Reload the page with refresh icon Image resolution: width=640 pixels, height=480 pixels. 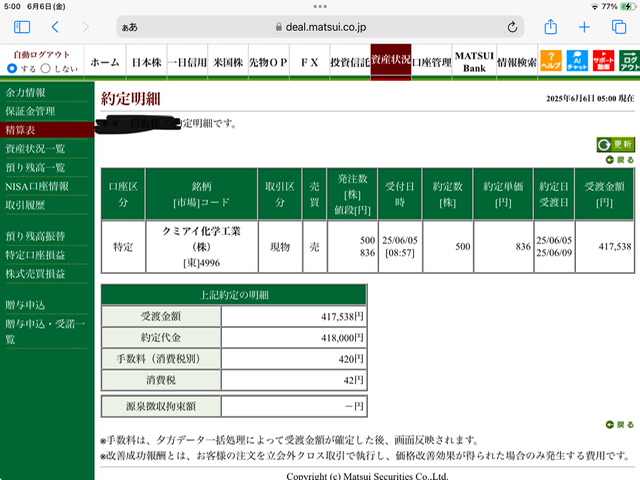(512, 27)
